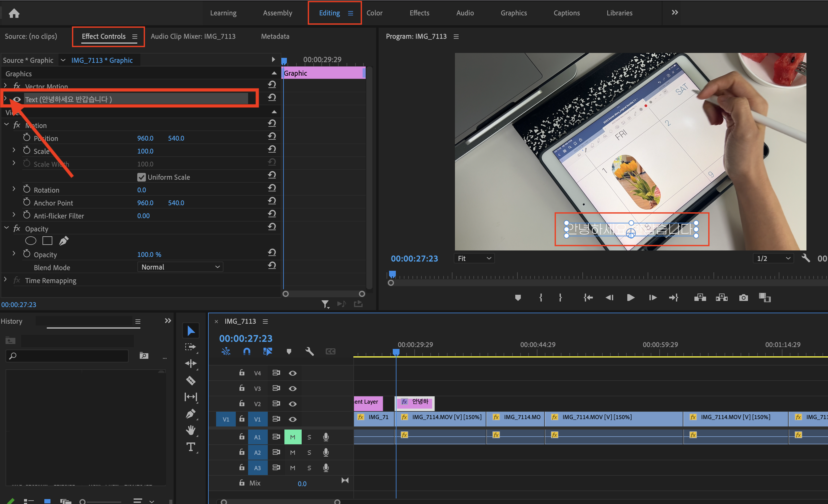Select the Hand tool
Screen dimensions: 828x504
(x=191, y=430)
